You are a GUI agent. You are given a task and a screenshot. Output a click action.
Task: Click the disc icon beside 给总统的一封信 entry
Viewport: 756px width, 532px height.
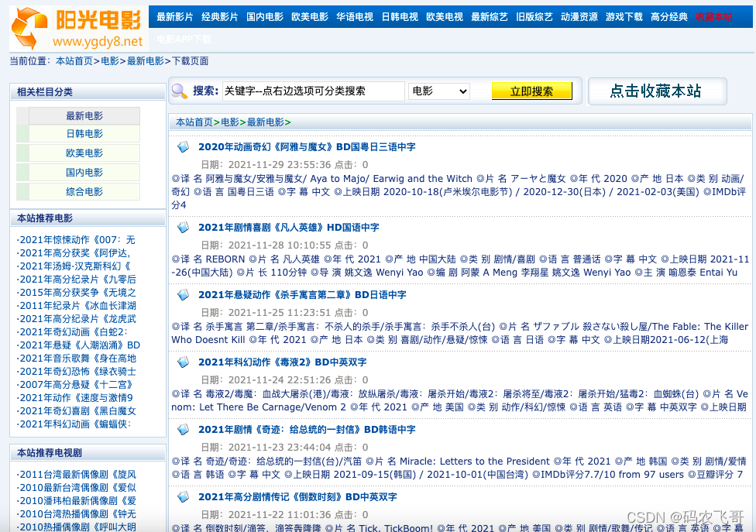point(183,431)
